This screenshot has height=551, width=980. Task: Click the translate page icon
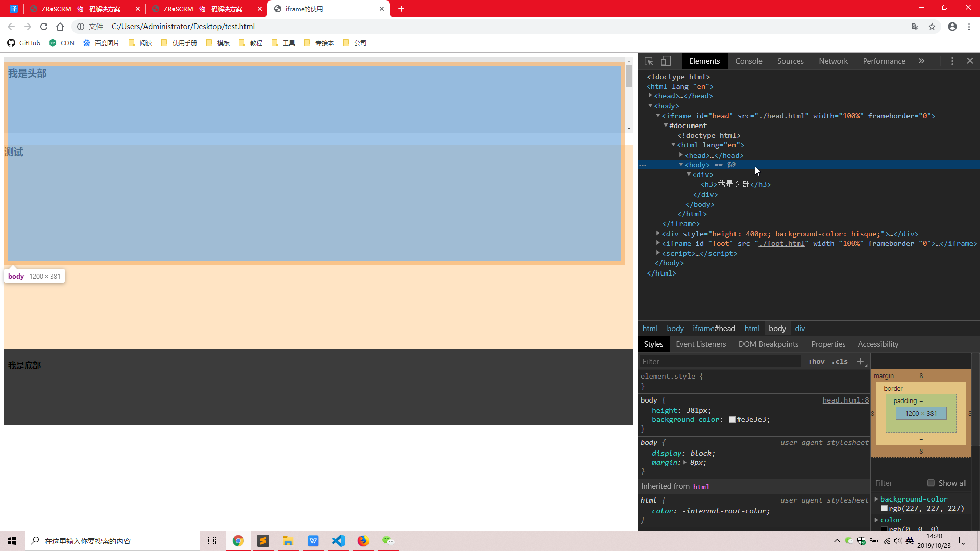pos(916,27)
